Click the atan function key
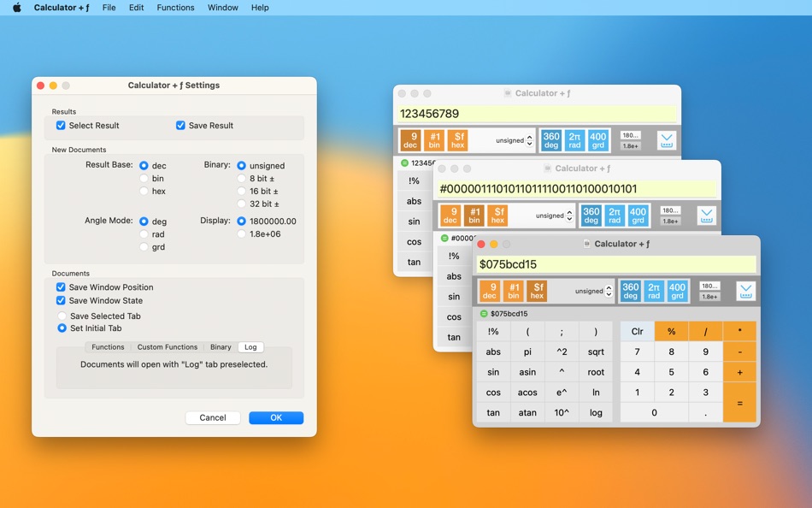The image size is (812, 508). [527, 412]
